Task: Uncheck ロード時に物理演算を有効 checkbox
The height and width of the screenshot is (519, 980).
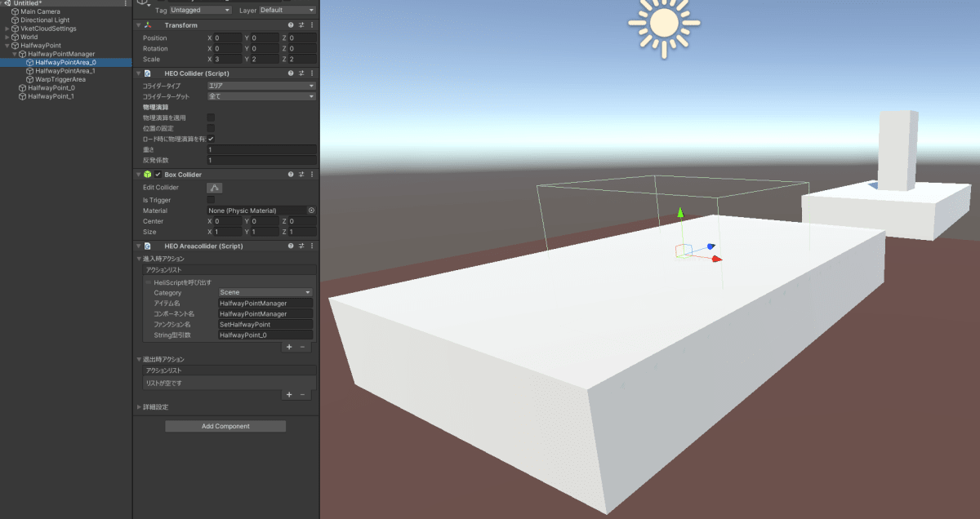Action: coord(211,139)
